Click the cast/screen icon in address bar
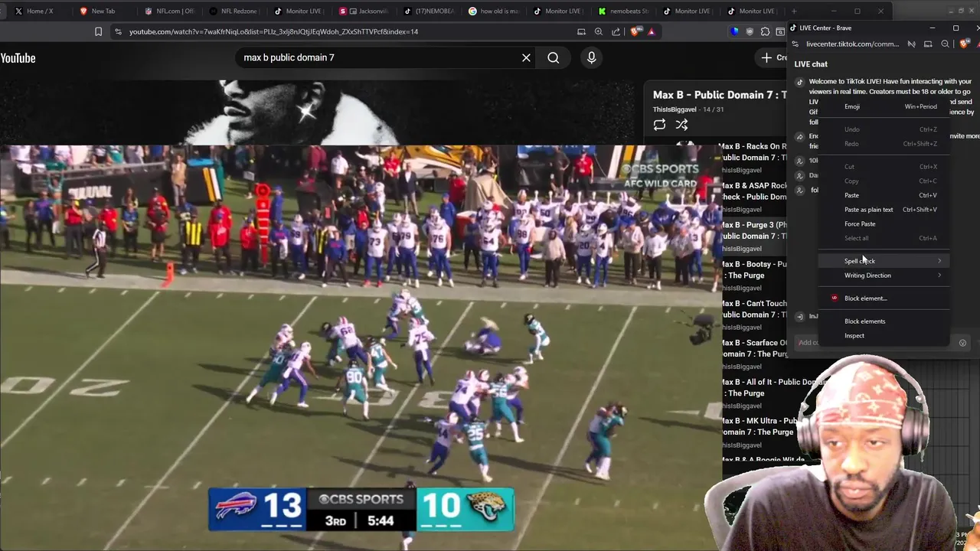 [581, 31]
